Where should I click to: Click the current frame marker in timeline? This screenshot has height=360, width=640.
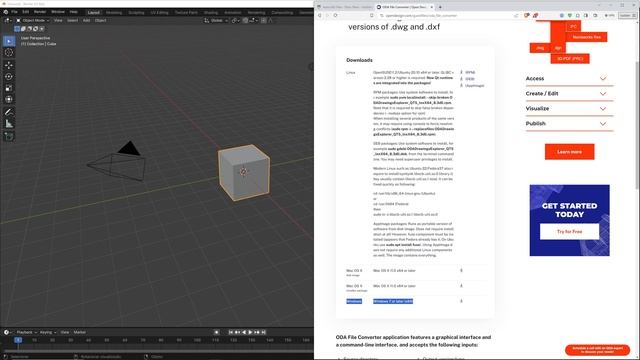click(x=18, y=340)
